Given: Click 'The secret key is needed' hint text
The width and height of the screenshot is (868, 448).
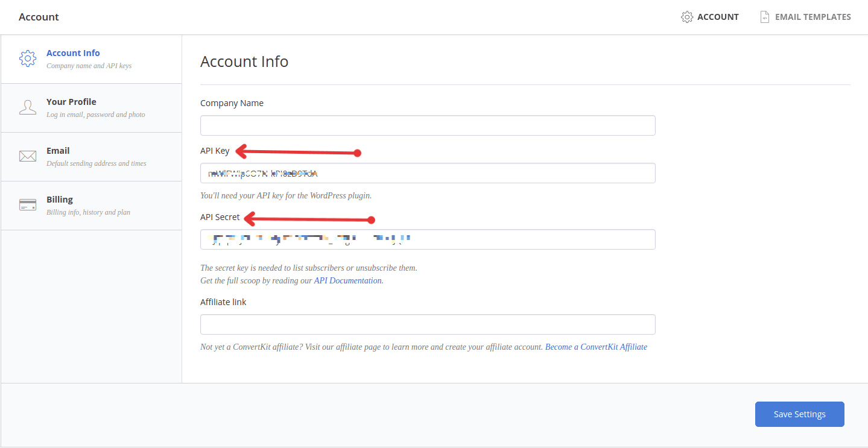Looking at the screenshot, I should (309, 267).
